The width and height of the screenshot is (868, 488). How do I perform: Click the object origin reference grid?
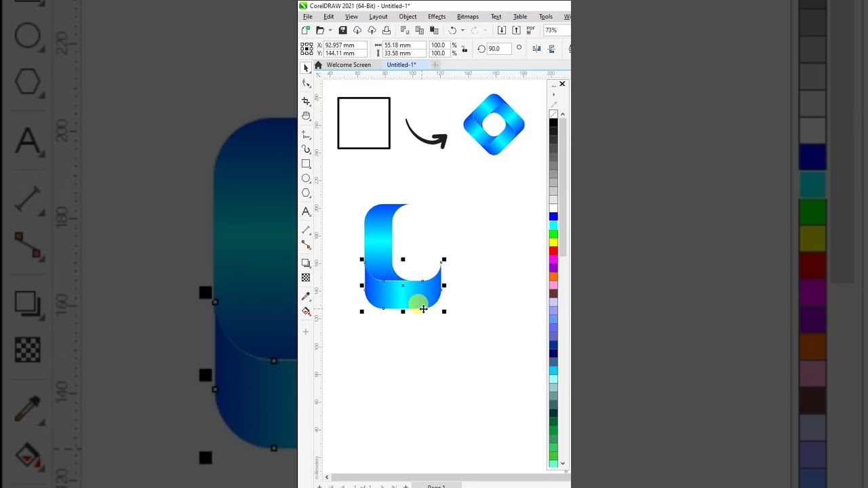point(307,49)
